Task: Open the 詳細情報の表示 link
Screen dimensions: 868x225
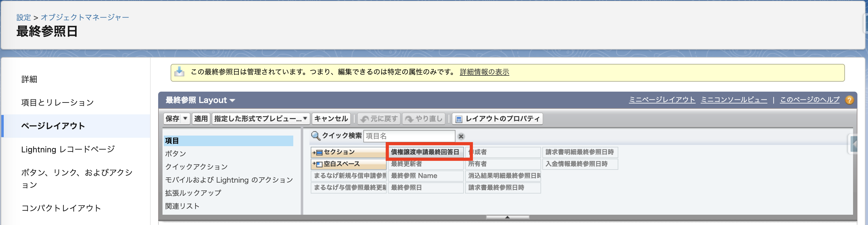Action: coord(484,72)
